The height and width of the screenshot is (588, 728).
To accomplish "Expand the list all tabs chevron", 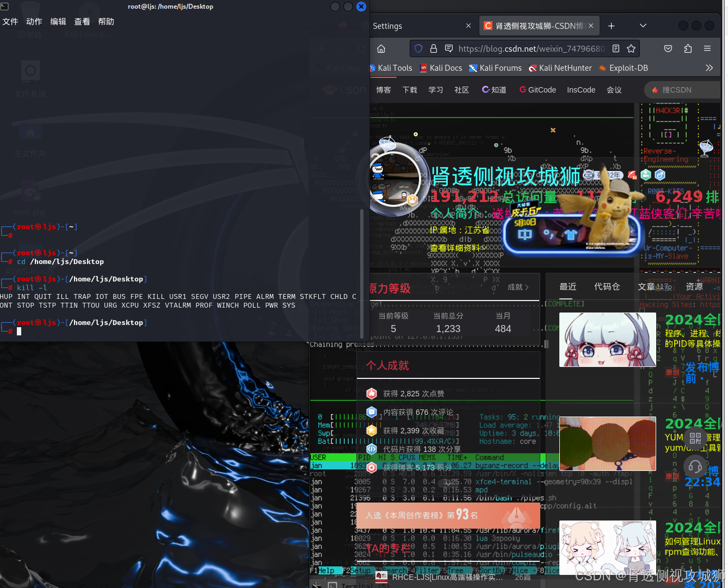I will [643, 26].
